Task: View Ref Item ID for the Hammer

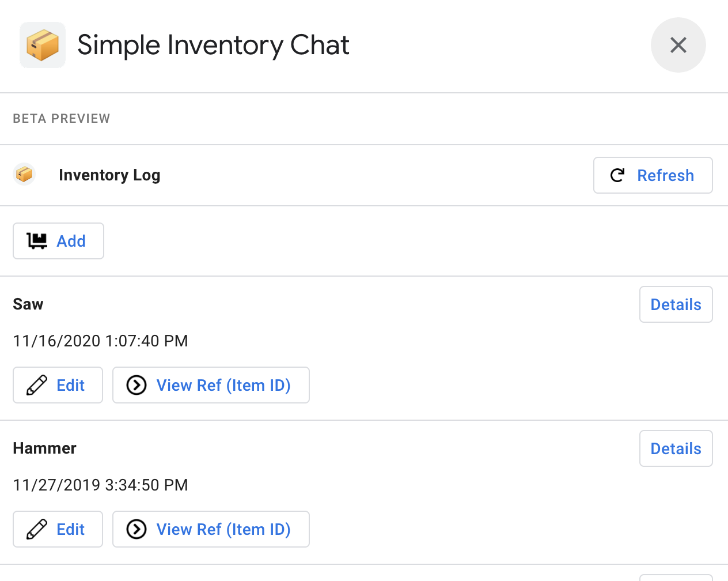Action: (x=211, y=529)
